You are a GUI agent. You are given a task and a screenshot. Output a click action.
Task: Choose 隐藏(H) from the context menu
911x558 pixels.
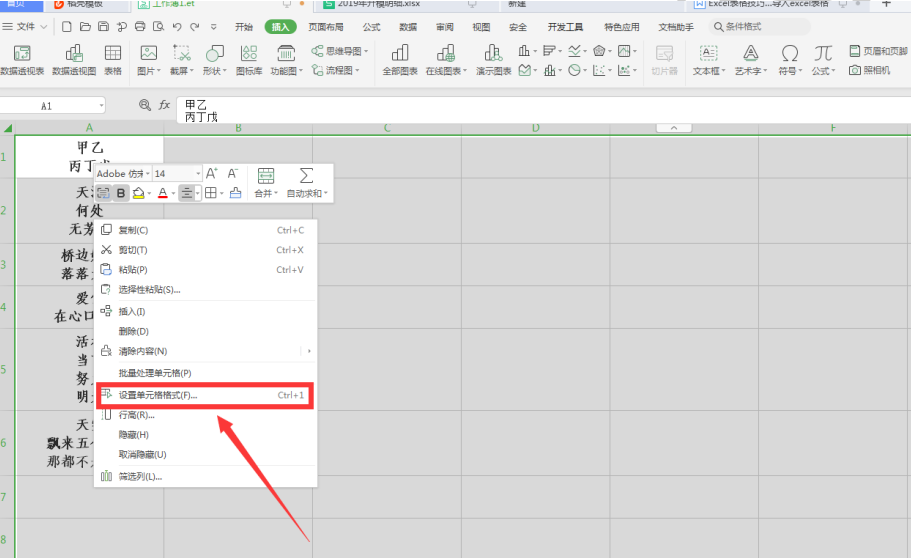pos(206,435)
